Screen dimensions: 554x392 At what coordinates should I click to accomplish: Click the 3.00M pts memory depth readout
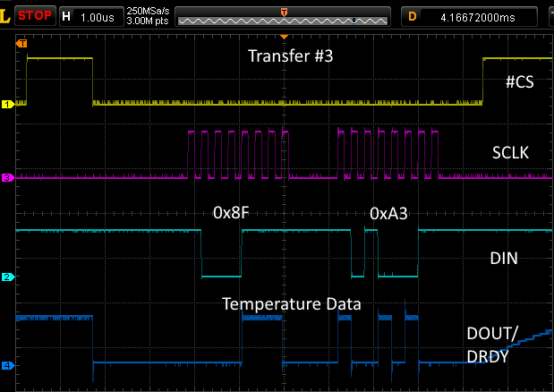tap(148, 21)
